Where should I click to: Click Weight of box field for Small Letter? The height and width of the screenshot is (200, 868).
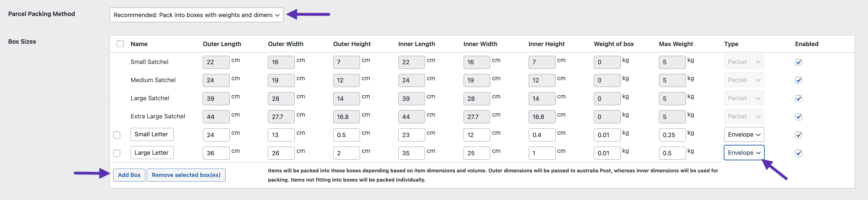tap(607, 134)
